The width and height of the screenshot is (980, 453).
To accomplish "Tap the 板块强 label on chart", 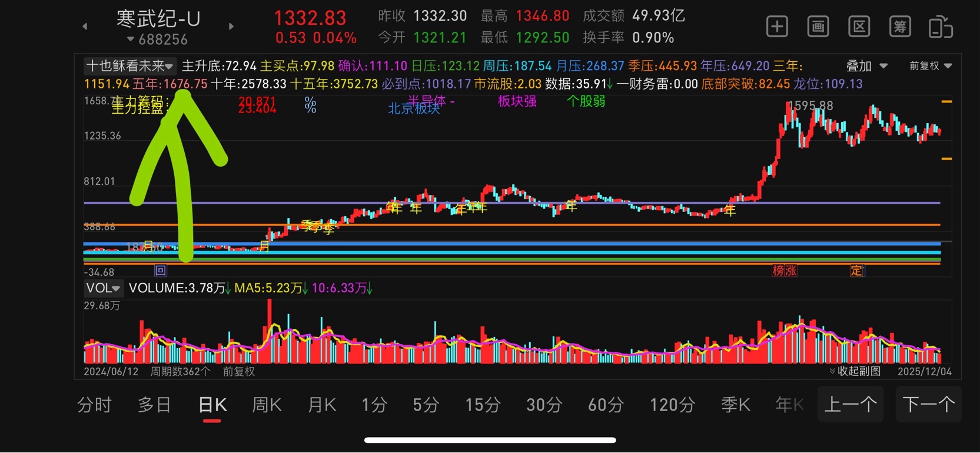I will [x=517, y=101].
